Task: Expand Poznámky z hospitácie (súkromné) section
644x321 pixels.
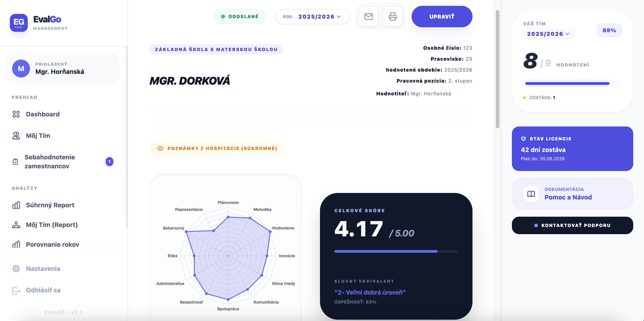Action: pos(217,148)
